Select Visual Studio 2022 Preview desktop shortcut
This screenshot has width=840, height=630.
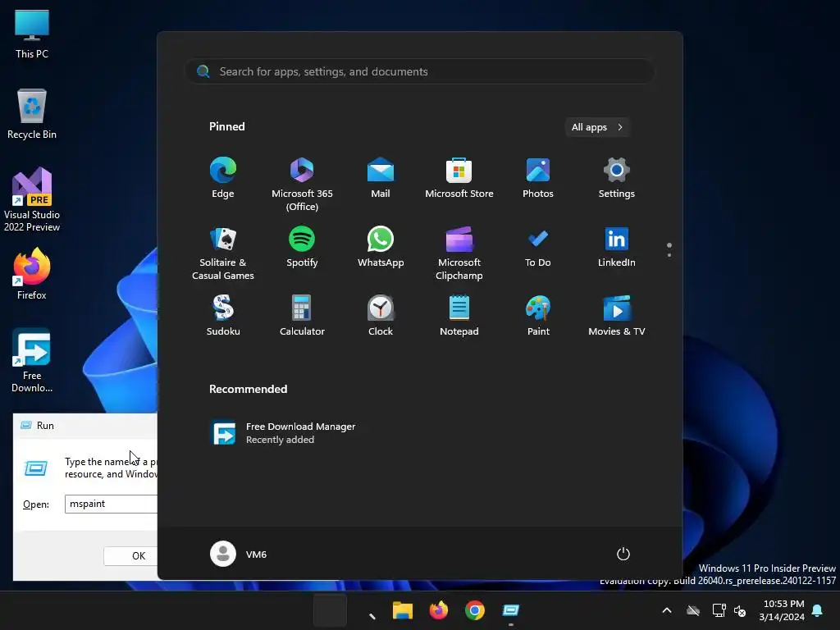(x=32, y=199)
